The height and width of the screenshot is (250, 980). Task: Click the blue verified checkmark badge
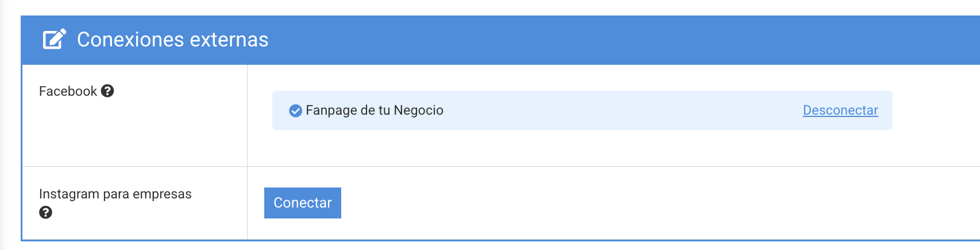click(x=295, y=111)
